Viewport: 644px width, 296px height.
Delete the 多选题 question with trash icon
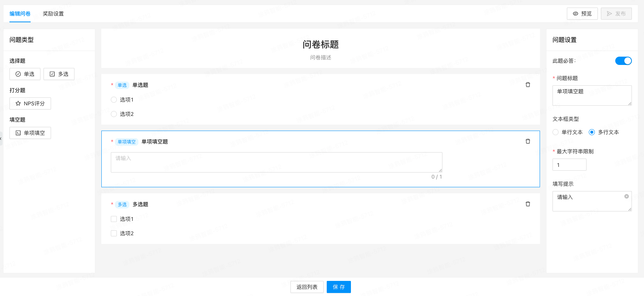tap(528, 204)
